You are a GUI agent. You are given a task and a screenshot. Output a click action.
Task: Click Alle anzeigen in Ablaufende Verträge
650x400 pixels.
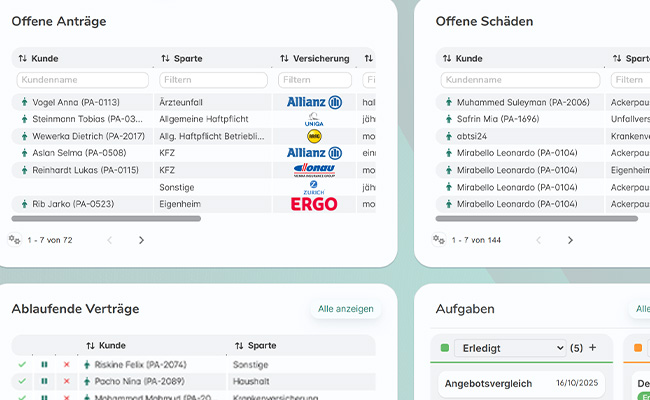click(346, 309)
